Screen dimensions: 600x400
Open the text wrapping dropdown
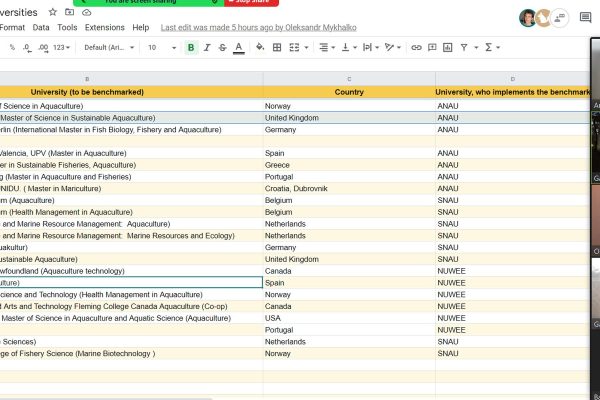[x=370, y=47]
